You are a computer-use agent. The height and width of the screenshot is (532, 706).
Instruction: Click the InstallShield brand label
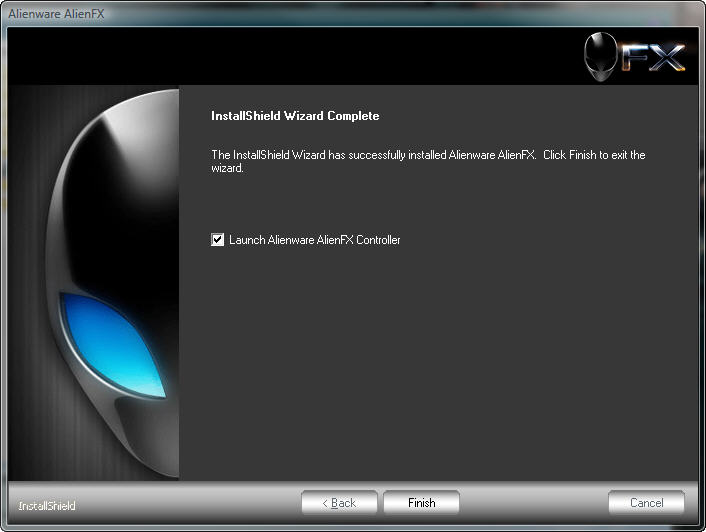pos(47,506)
